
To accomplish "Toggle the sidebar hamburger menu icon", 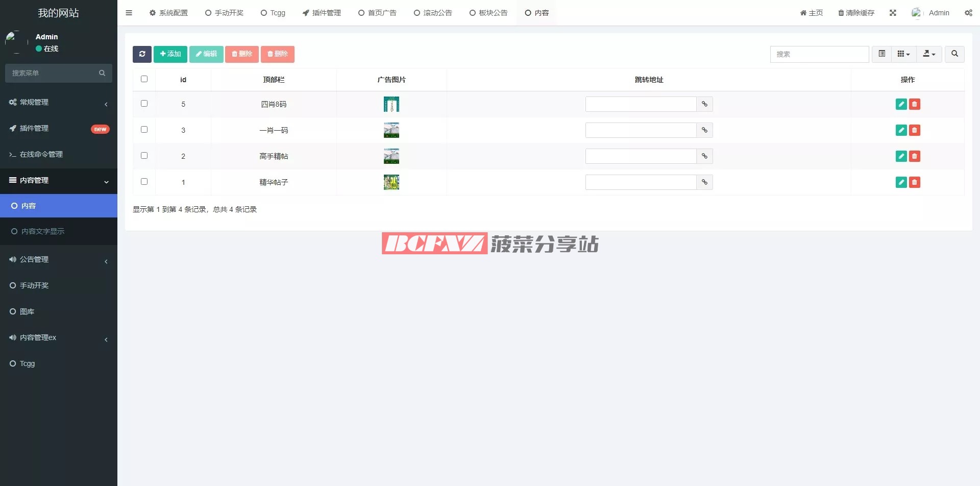I will pos(129,13).
